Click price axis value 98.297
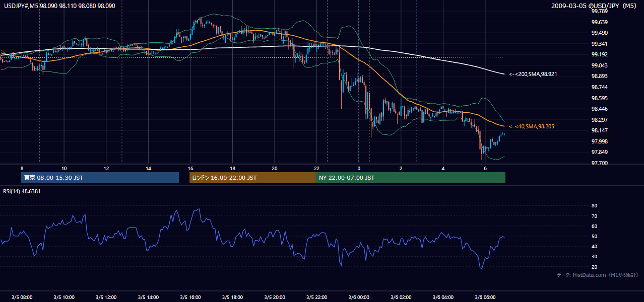644x302 pixels. (600, 120)
